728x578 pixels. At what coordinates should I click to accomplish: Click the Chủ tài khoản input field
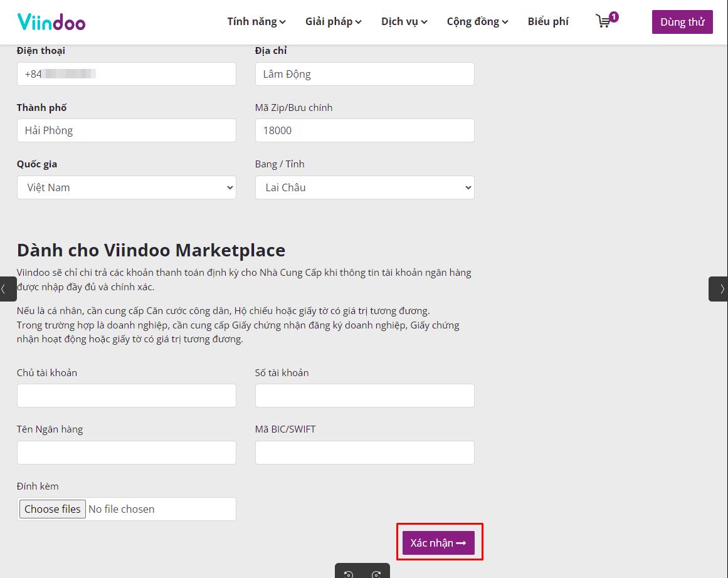point(126,396)
